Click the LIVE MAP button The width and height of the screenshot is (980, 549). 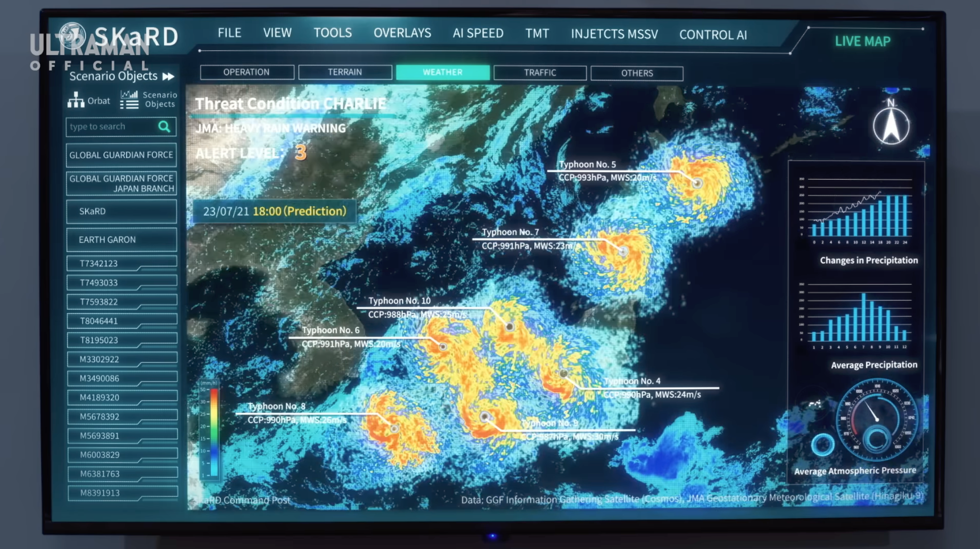862,42
